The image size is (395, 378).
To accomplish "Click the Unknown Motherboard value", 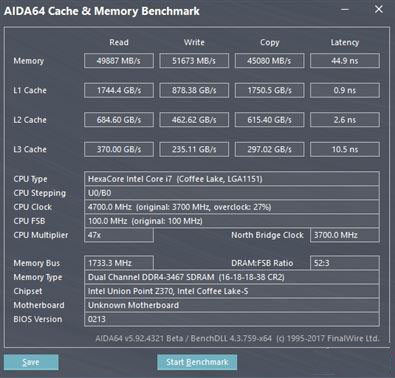I will pyautogui.click(x=232, y=305).
